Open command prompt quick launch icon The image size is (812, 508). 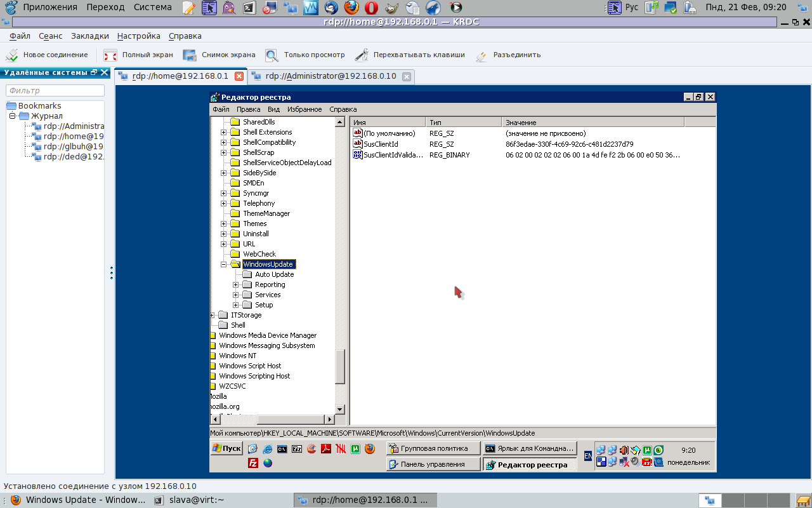(282, 449)
